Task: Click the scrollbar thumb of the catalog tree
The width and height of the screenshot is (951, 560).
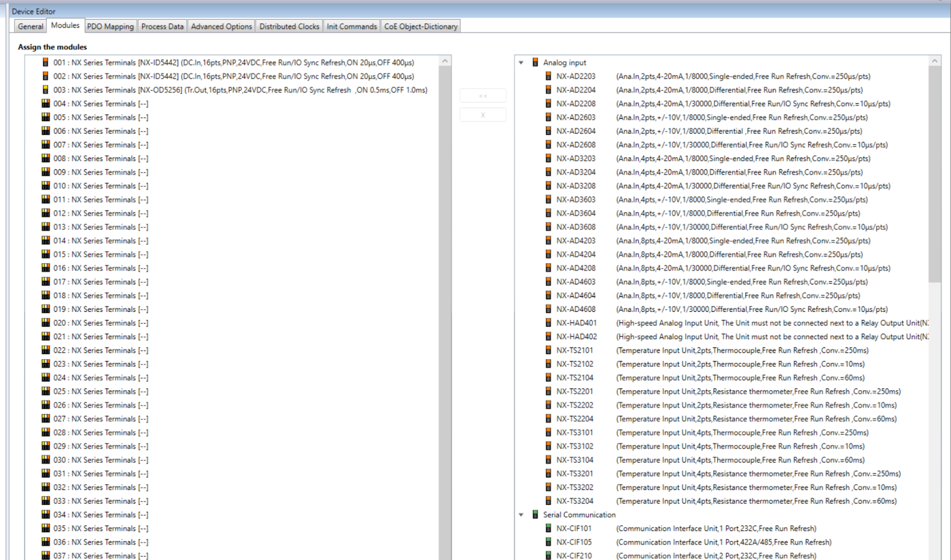Action: coord(935,175)
